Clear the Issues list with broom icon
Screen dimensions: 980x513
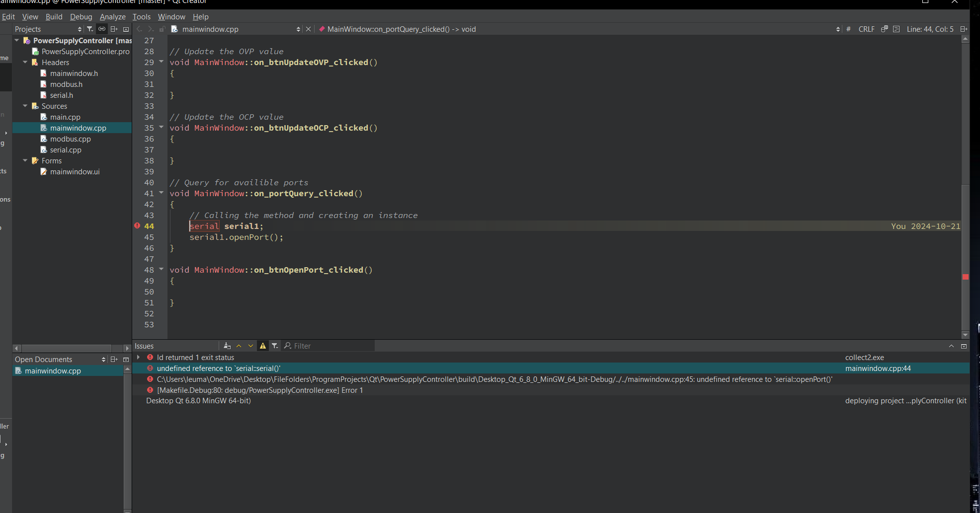(x=227, y=346)
